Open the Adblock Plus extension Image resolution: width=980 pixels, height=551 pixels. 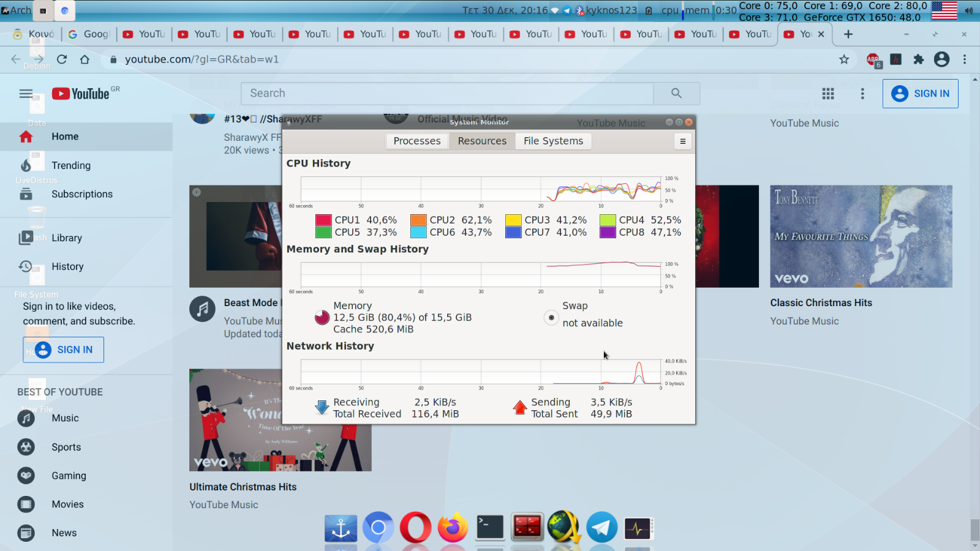tap(873, 59)
